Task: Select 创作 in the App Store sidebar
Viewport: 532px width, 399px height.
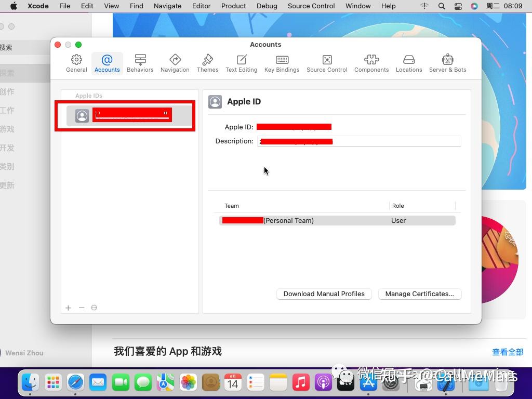Action: pos(7,91)
